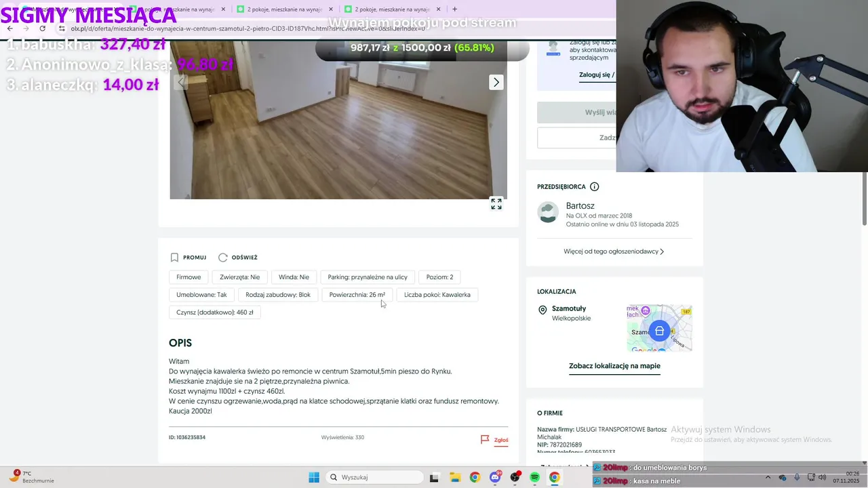This screenshot has height=488, width=868.
Task: Click the Firmowe tag
Action: pos(189,277)
